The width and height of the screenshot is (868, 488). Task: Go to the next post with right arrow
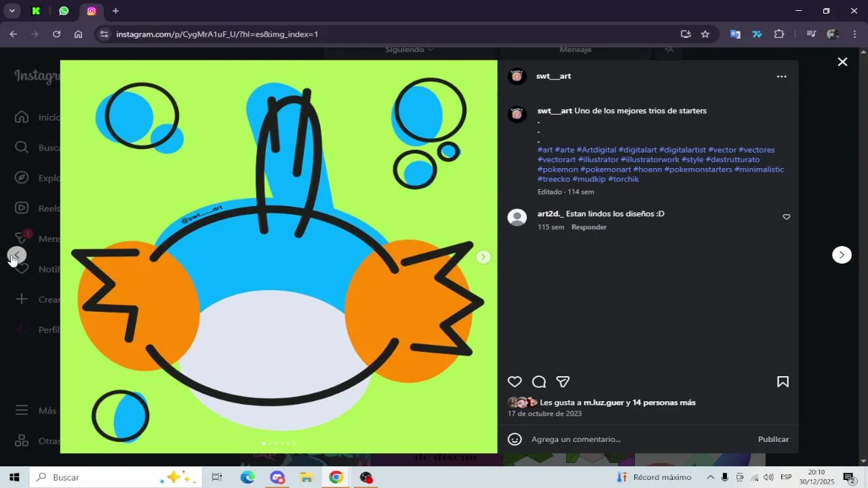click(x=842, y=255)
